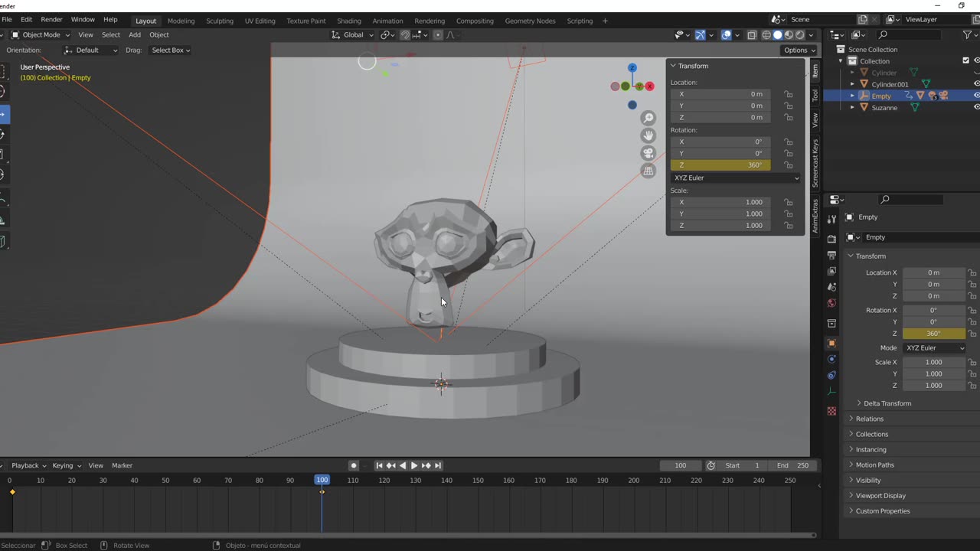
Task: Expand the Relations panel
Action: click(869, 419)
